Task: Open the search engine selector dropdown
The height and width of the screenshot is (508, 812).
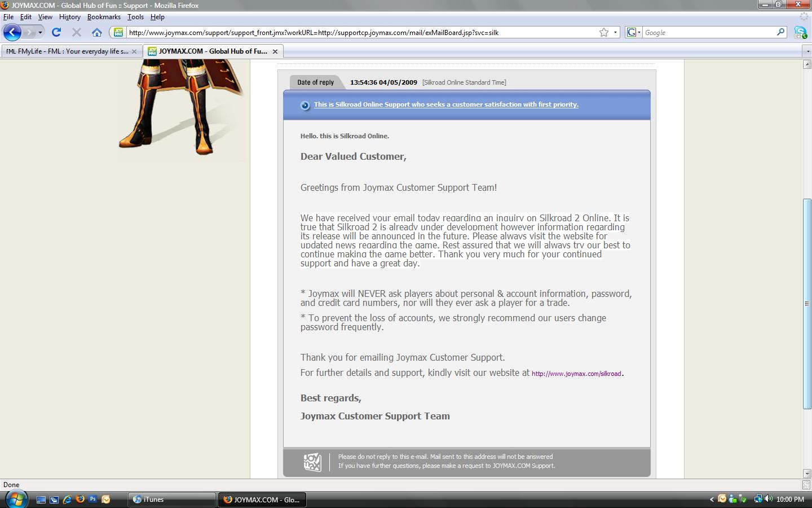Action: pos(634,32)
